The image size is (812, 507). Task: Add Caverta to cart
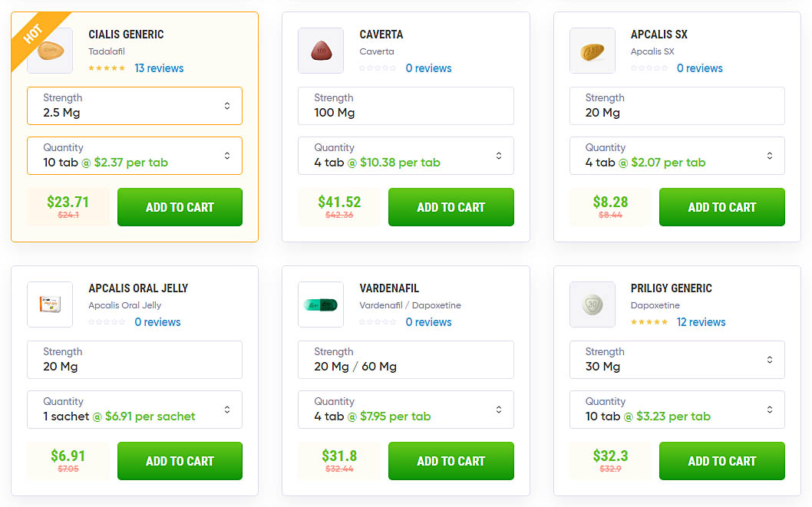tap(451, 207)
